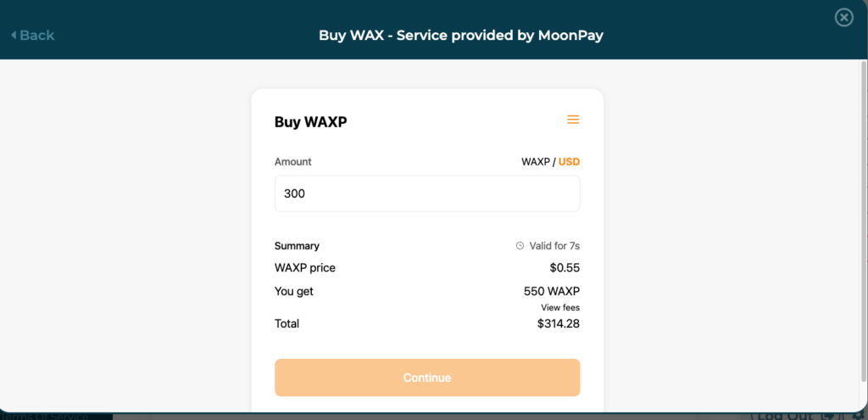Click the 550 WAXP amount you get
The width and height of the screenshot is (868, 420).
click(x=552, y=291)
